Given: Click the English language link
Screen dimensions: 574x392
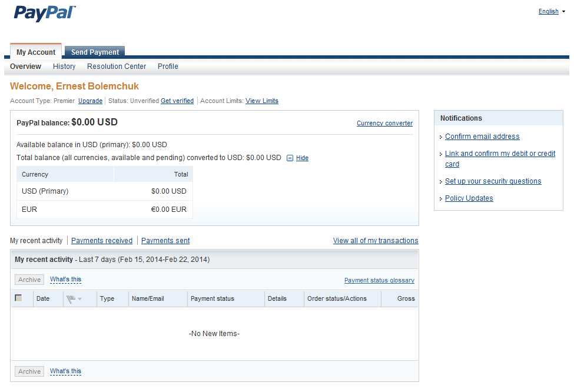Looking at the screenshot, I should 548,11.
